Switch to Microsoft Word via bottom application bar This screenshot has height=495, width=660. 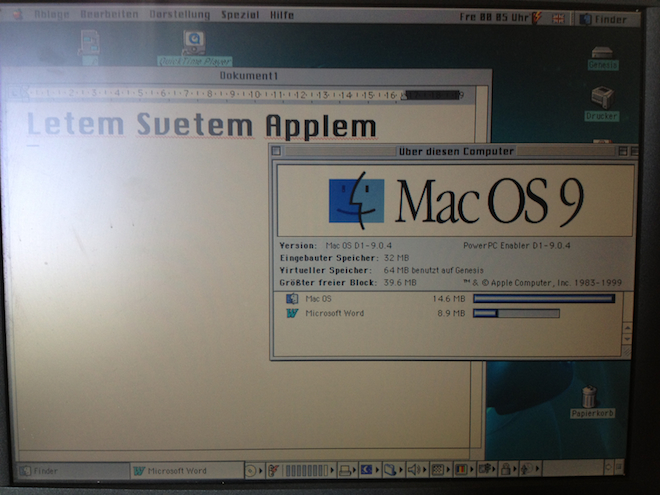pyautogui.click(x=186, y=471)
